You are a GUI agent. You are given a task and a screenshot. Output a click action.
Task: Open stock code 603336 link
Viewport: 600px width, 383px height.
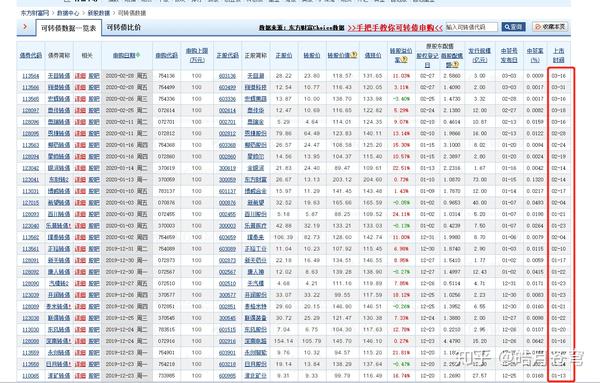coord(227,99)
